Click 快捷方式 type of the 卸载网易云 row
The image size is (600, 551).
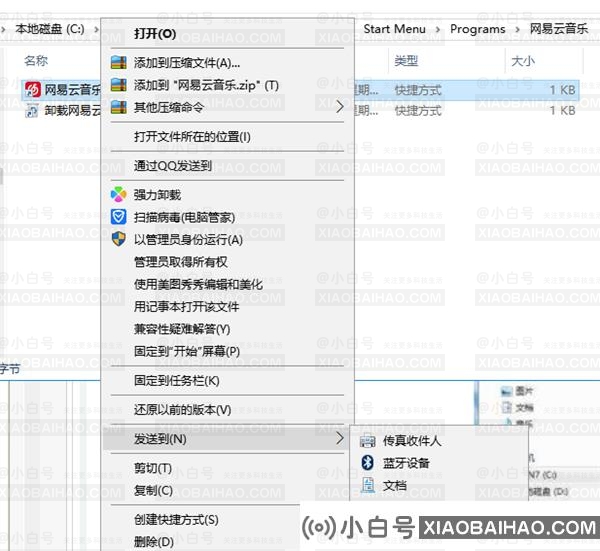click(x=418, y=111)
